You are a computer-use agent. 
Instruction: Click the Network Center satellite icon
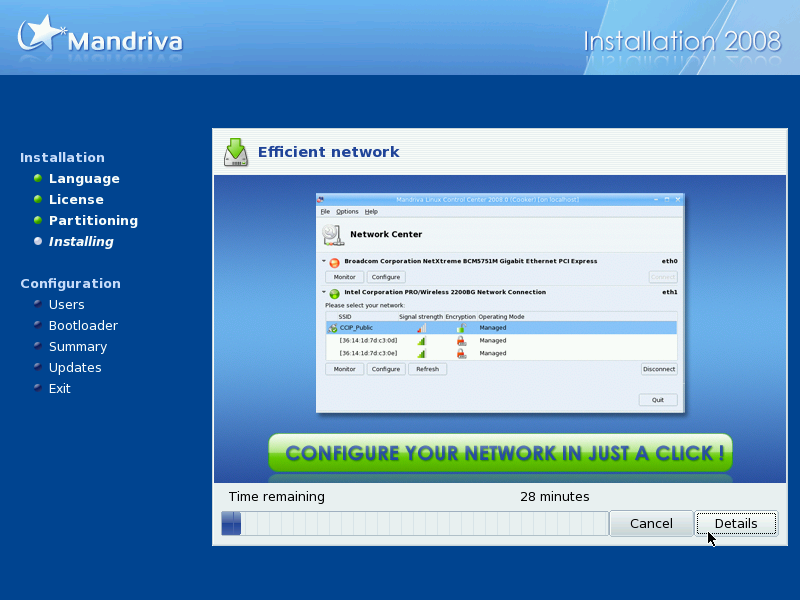(x=333, y=235)
